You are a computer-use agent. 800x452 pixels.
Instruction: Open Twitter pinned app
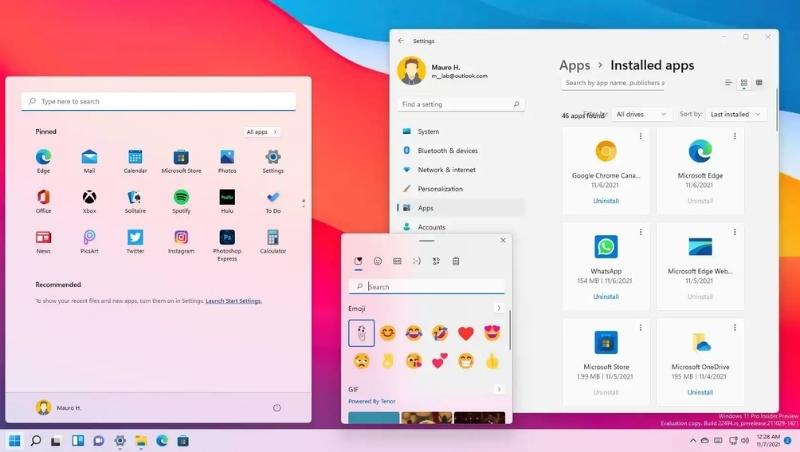pyautogui.click(x=135, y=241)
